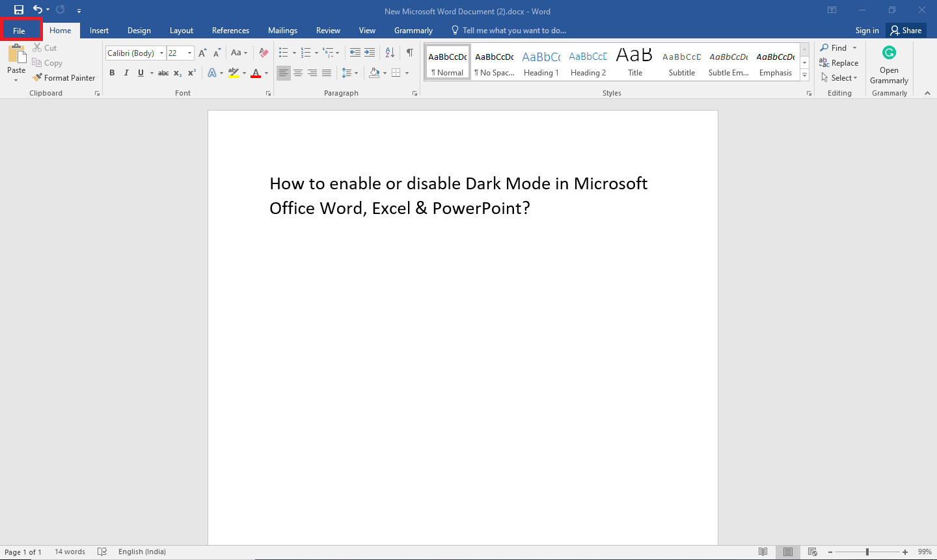Justify paragraph text

coord(327,73)
